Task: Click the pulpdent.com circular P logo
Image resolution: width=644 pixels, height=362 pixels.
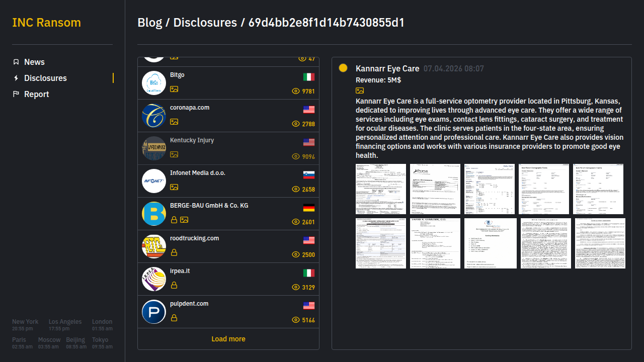Action: (154, 312)
